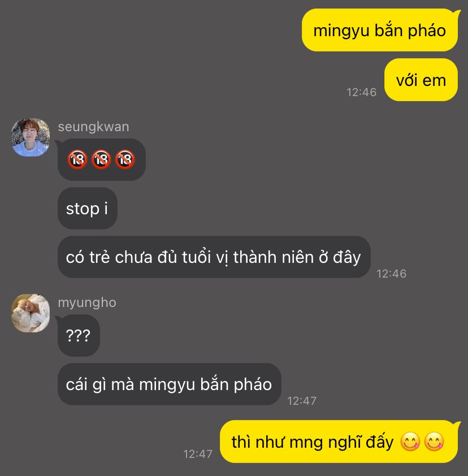
Task: Tap the 'thì như mng nghĩ đấy' bubble
Action: click(x=339, y=442)
